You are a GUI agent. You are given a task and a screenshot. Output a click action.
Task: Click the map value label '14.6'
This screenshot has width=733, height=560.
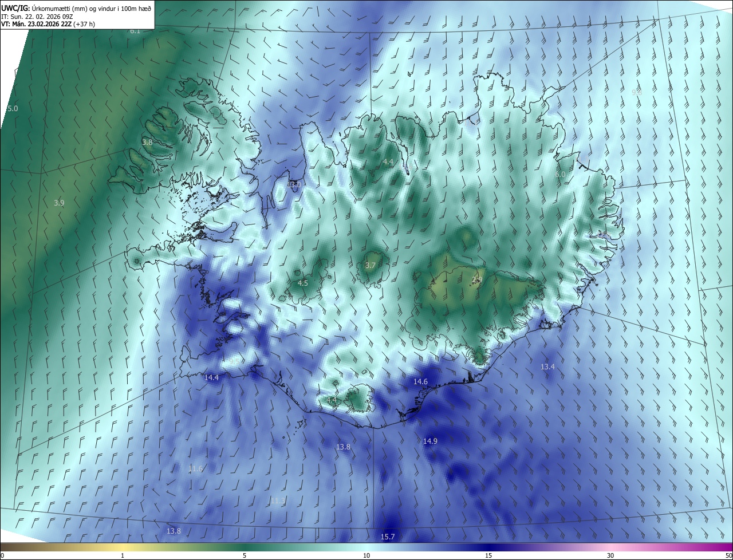421,381
